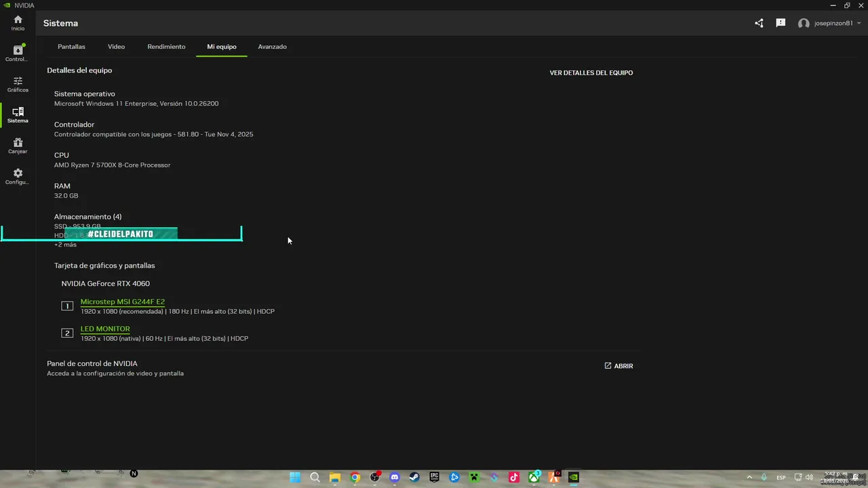Viewport: 868px width, 488px height.
Task: Click the microphone tray icon
Action: [764, 477]
